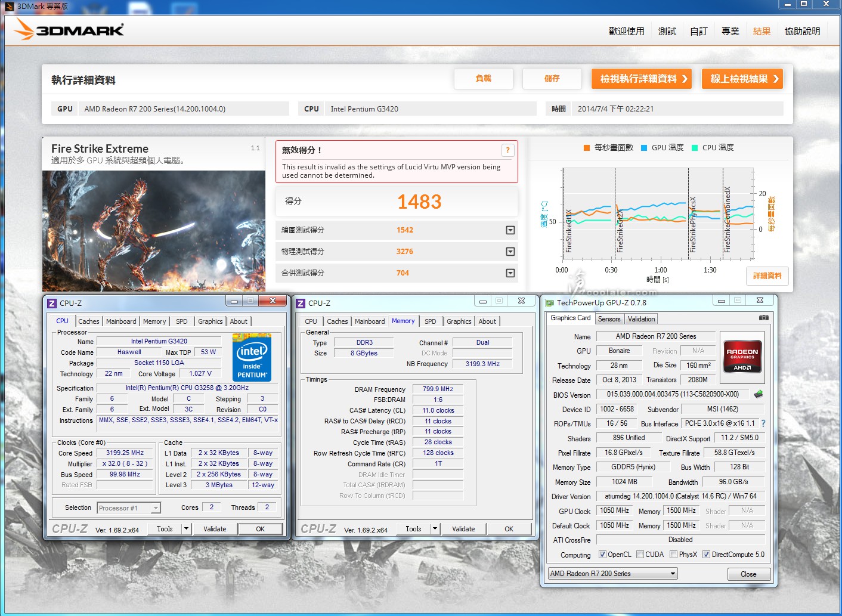Open the 協助說明 help menu in 3DMark
This screenshot has width=842, height=616.
pyautogui.click(x=803, y=31)
